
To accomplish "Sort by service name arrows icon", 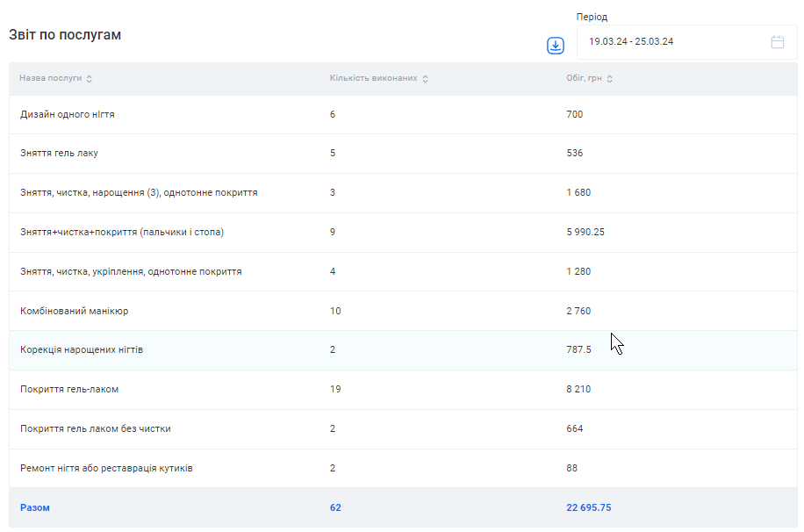I will (x=90, y=79).
